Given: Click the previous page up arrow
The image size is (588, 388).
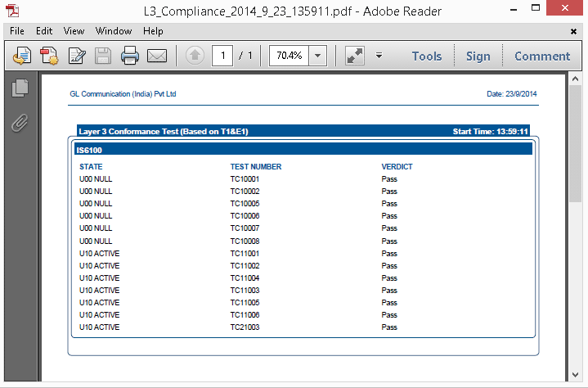Looking at the screenshot, I should tap(195, 56).
